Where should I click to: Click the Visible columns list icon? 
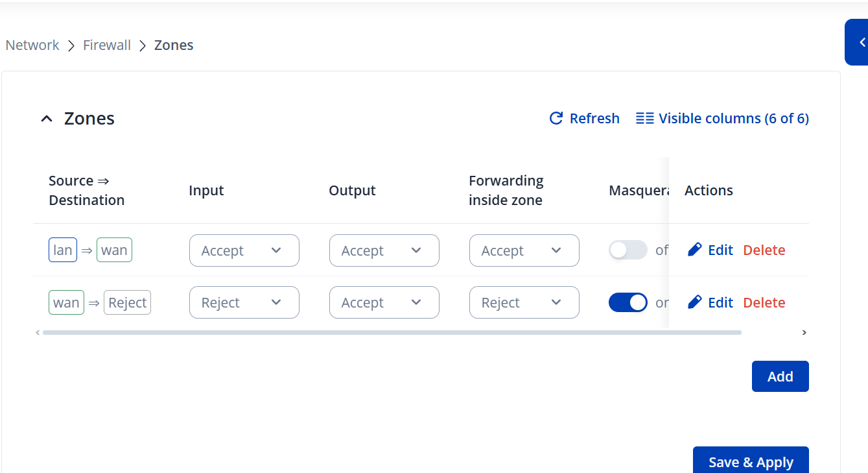pyautogui.click(x=644, y=118)
